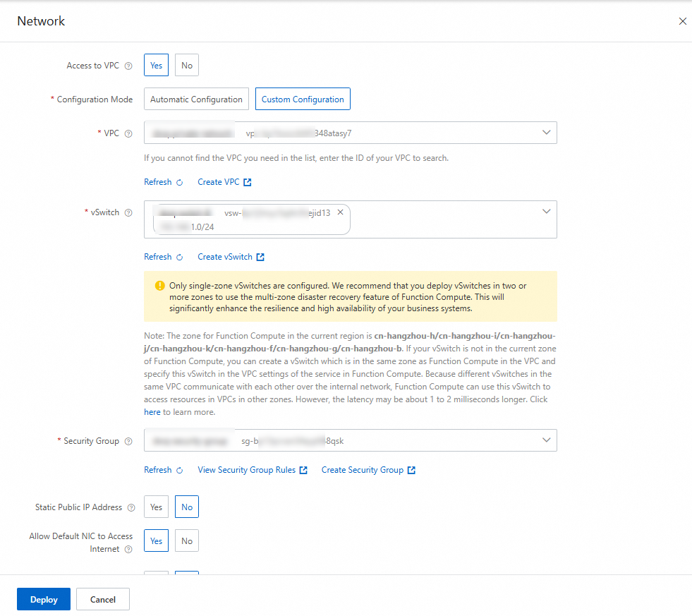Choose Automatic Configuration mode
The image size is (692, 616).
pyautogui.click(x=196, y=99)
